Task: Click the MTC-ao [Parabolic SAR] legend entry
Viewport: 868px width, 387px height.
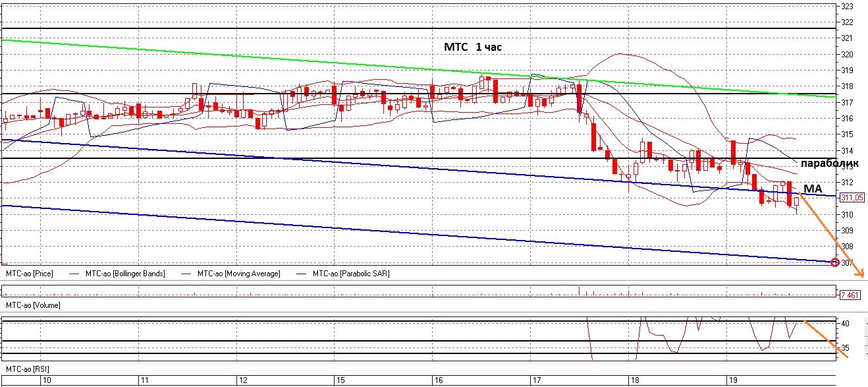Action: [x=351, y=273]
